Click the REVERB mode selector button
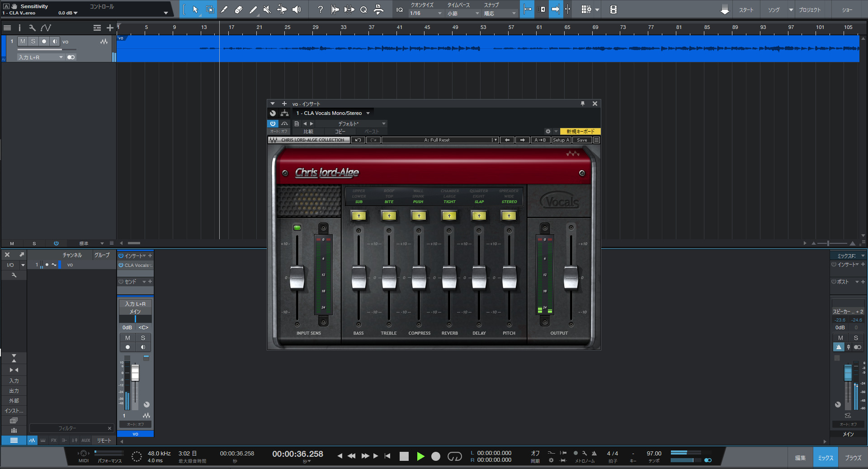 [449, 216]
